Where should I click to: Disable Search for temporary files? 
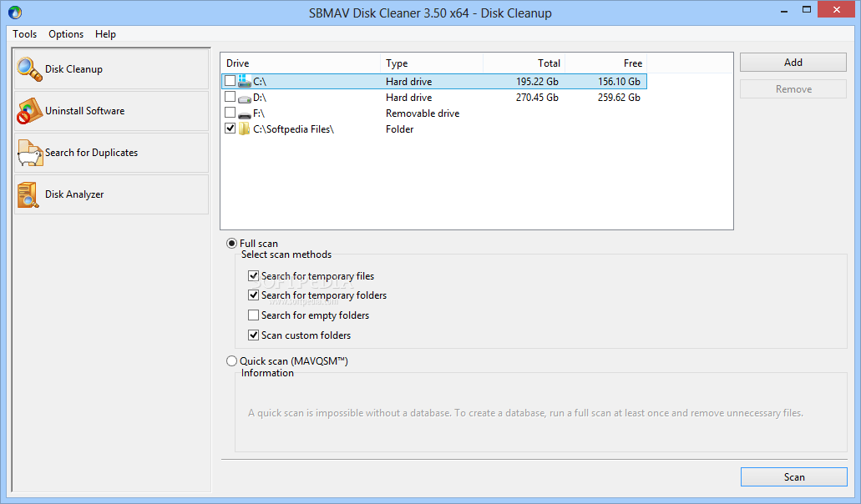click(253, 275)
